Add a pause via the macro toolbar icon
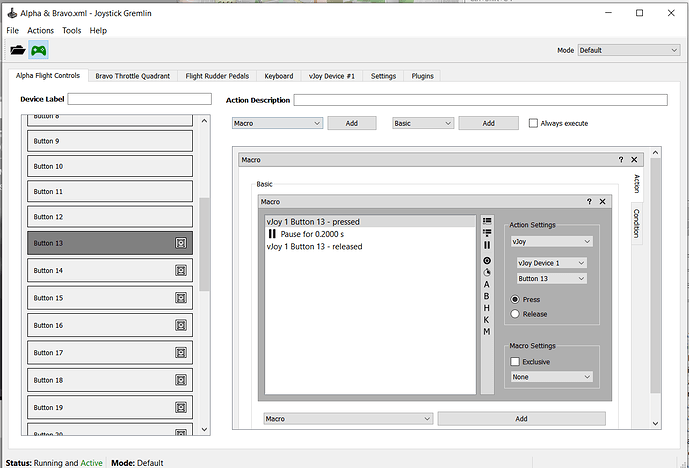 click(x=487, y=245)
